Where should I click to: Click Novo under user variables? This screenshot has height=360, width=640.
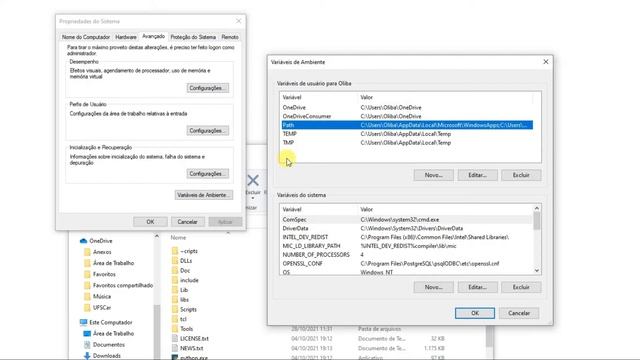click(433, 175)
